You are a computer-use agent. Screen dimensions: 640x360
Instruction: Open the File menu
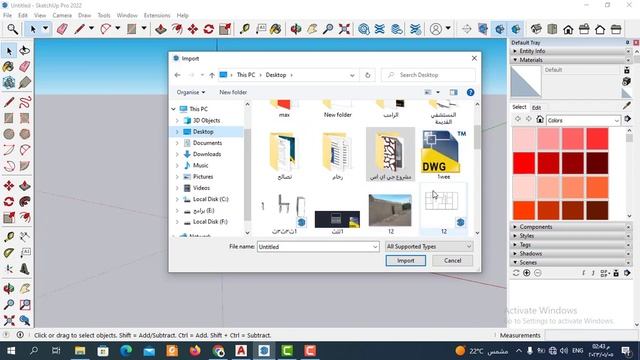click(x=7, y=15)
